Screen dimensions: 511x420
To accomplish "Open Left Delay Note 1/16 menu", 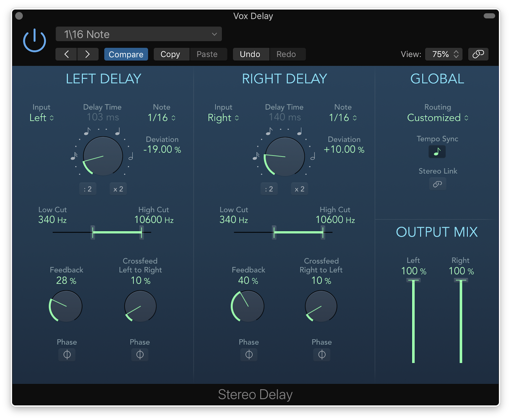I will [162, 118].
